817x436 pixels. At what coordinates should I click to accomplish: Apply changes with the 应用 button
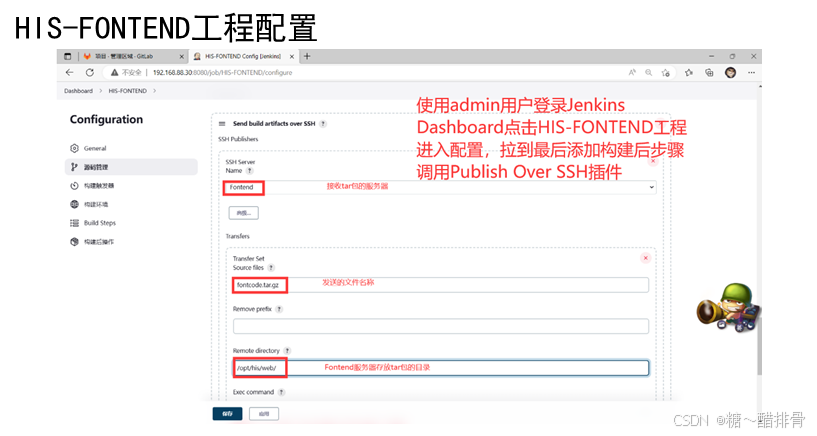point(264,414)
